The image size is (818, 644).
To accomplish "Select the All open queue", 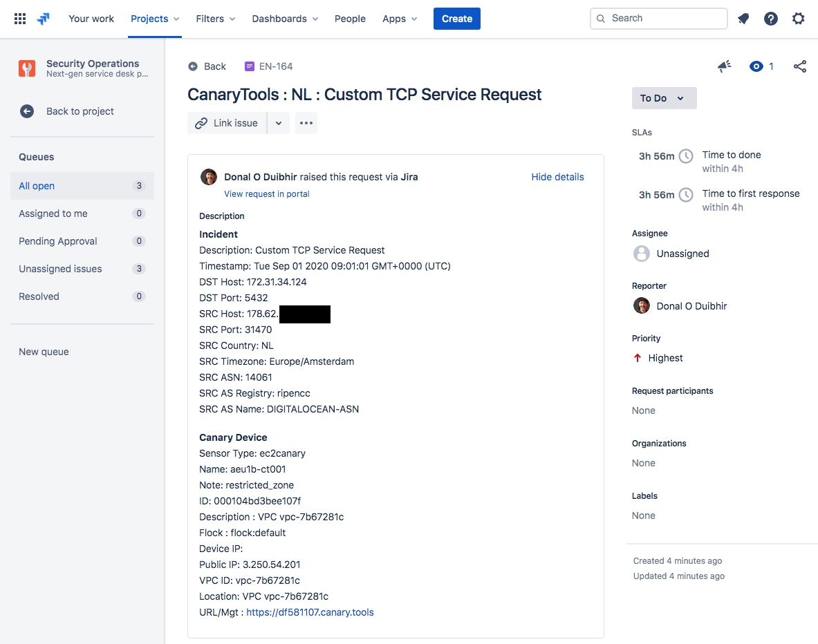I will click(82, 186).
